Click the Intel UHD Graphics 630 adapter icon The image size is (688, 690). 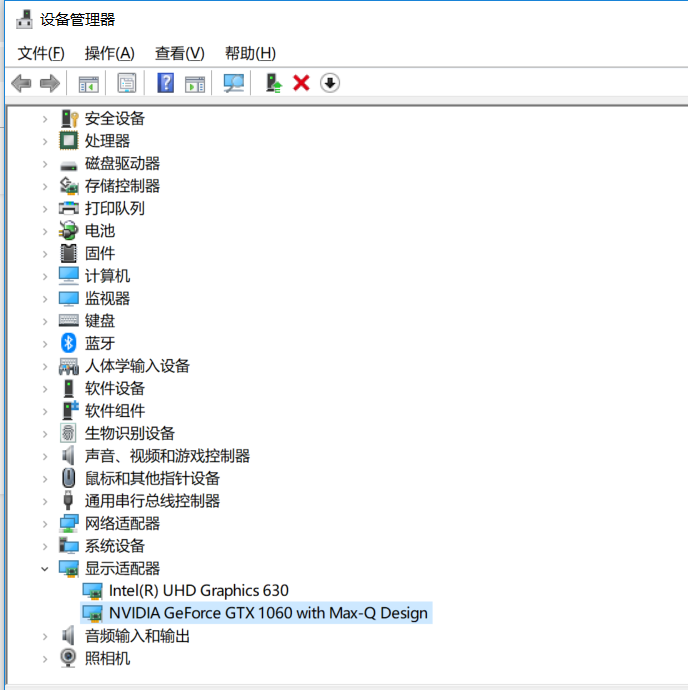click(x=92, y=591)
